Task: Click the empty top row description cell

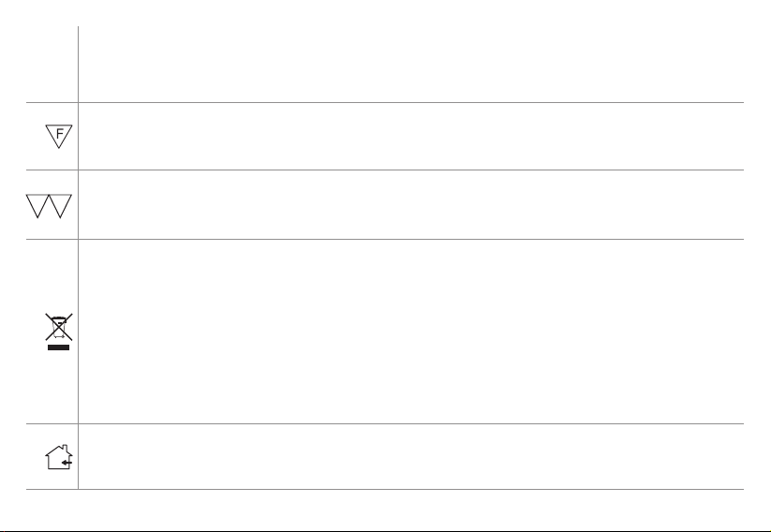Action: point(411,65)
